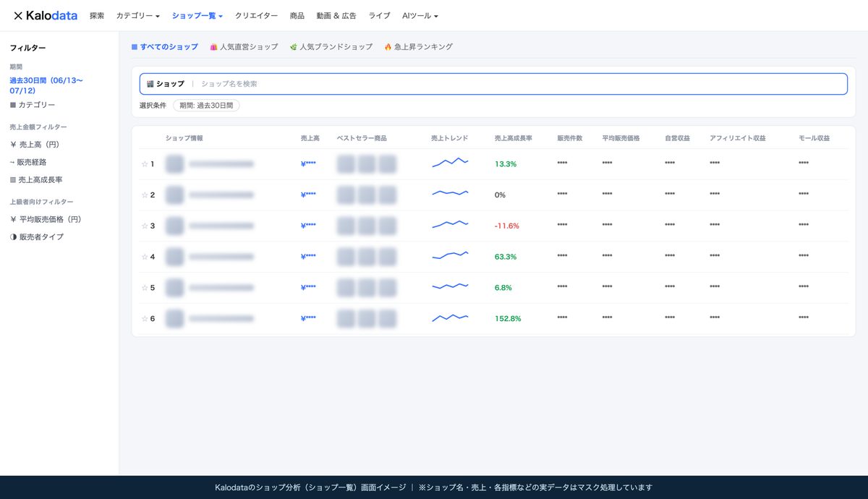The height and width of the screenshot is (499, 868).
Task: Click the 152.8% growth rate value
Action: (508, 318)
